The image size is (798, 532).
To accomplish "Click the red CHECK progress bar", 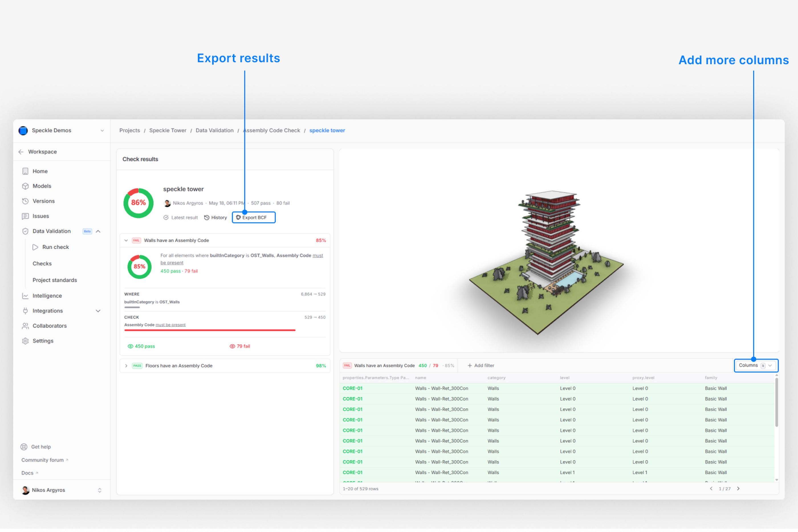I will click(210, 330).
